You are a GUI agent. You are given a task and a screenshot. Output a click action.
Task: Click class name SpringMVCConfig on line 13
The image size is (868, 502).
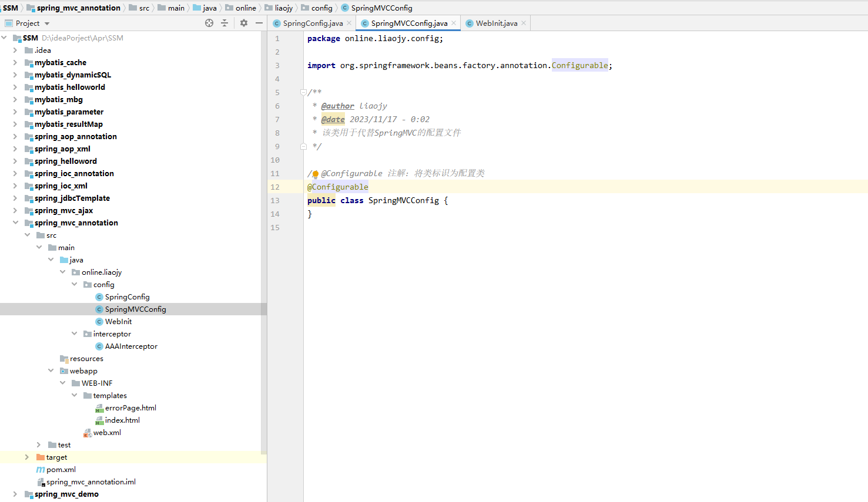pos(403,200)
